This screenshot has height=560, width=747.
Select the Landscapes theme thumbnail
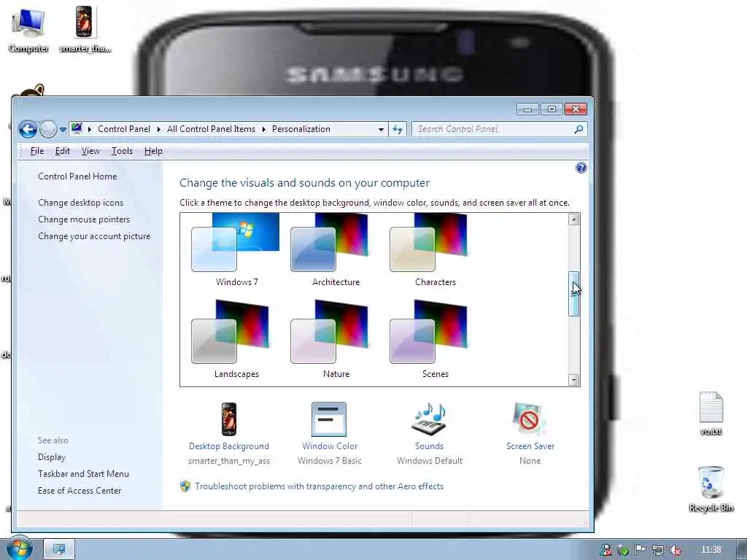pyautogui.click(x=230, y=332)
